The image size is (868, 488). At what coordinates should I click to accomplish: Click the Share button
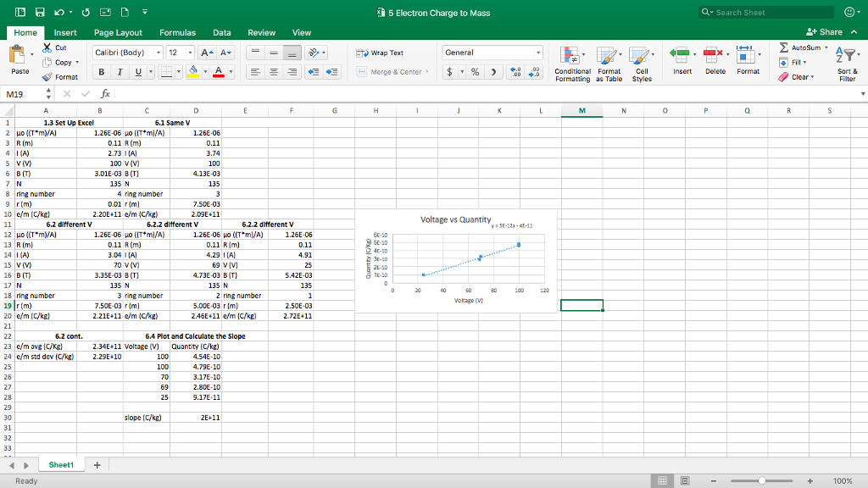(824, 32)
